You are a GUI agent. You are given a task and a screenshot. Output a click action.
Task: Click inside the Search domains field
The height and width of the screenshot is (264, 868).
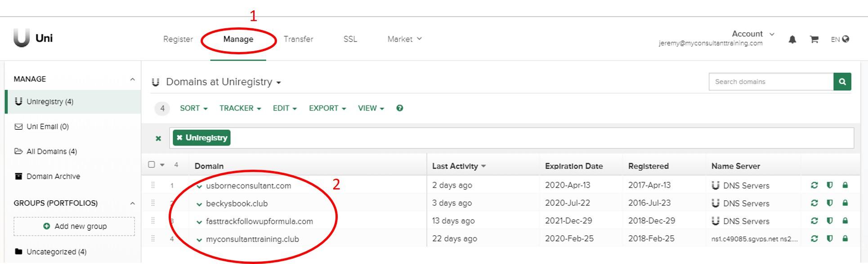pos(771,82)
